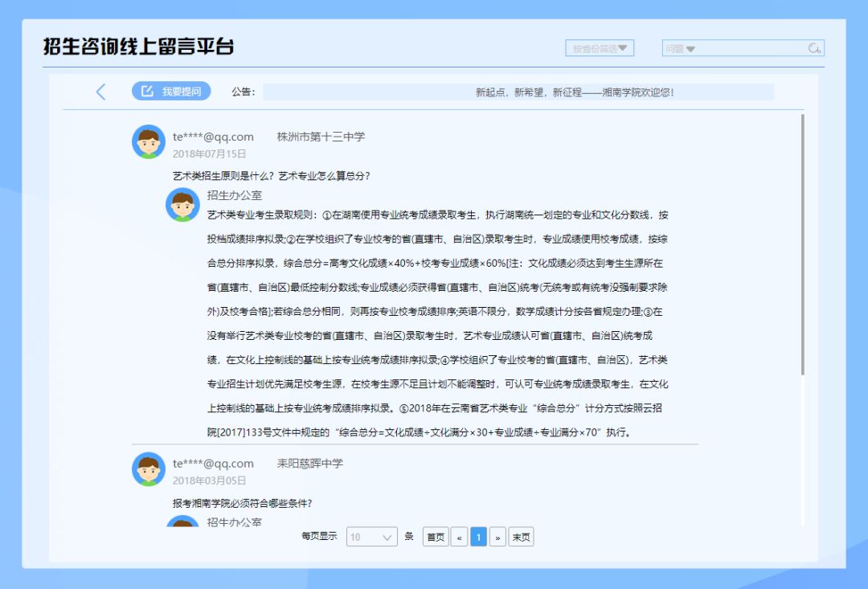This screenshot has width=868, height=589.
Task: Click the email te****@qq.com dated 2018年07月15日
Action: [x=213, y=137]
